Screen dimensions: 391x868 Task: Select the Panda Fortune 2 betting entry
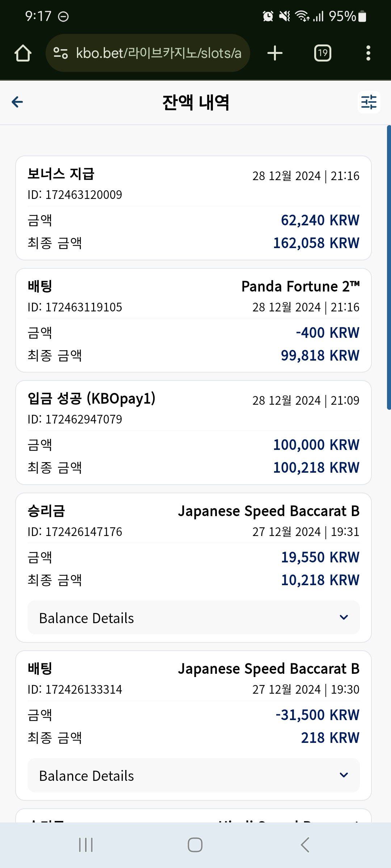(194, 320)
